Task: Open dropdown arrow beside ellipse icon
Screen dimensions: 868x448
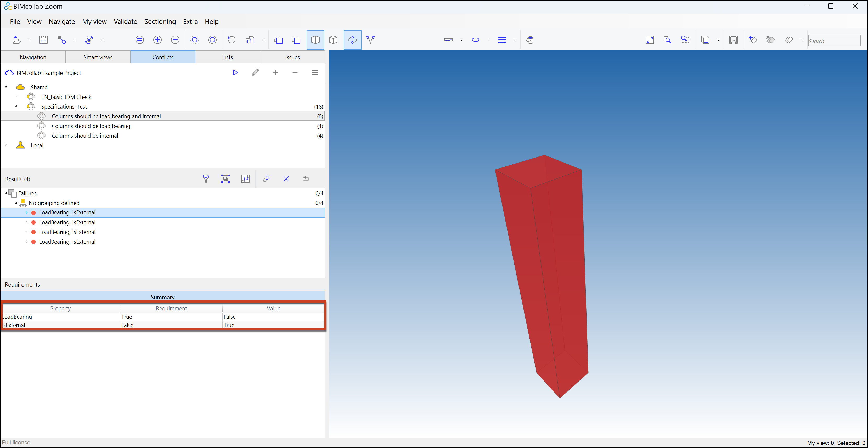Action: 489,40
